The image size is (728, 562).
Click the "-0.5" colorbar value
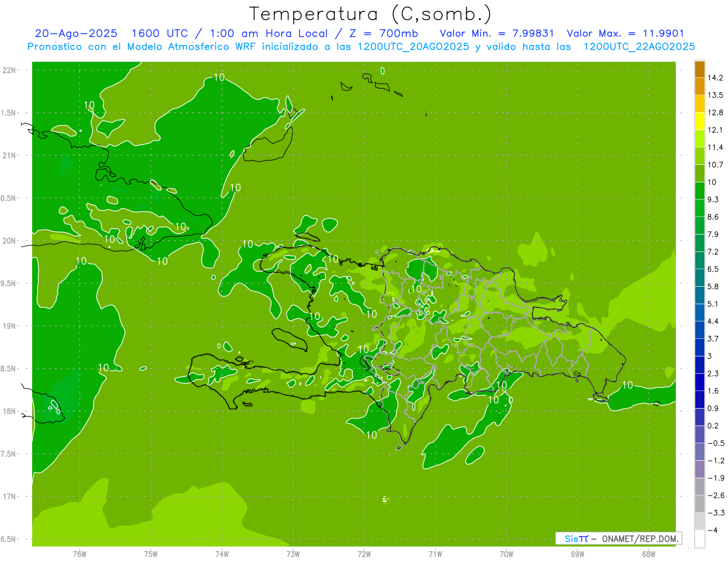pyautogui.click(x=715, y=443)
